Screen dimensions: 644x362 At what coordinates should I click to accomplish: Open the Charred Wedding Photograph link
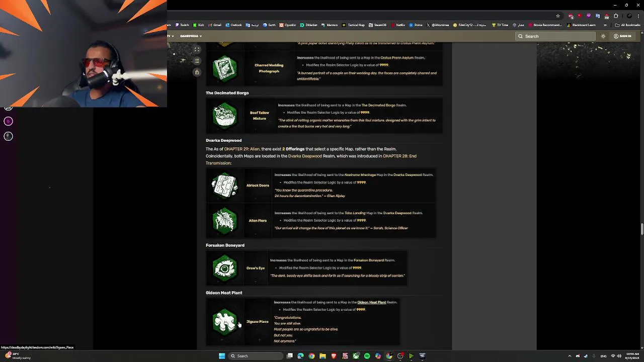click(x=269, y=68)
